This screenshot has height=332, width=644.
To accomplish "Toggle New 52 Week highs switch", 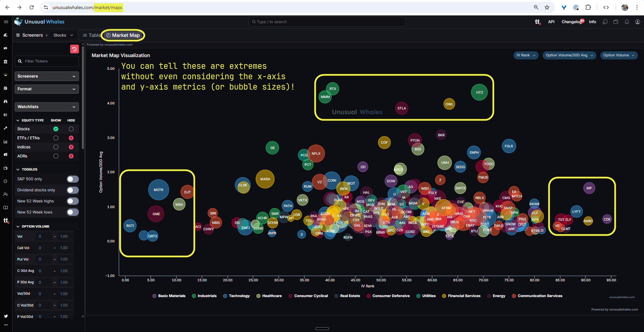I will pos(72,201).
